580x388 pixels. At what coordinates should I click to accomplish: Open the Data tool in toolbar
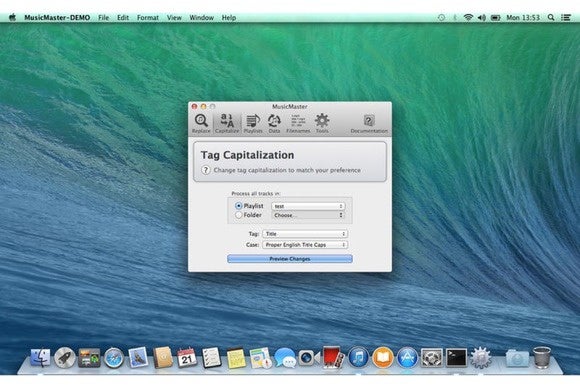[274, 124]
